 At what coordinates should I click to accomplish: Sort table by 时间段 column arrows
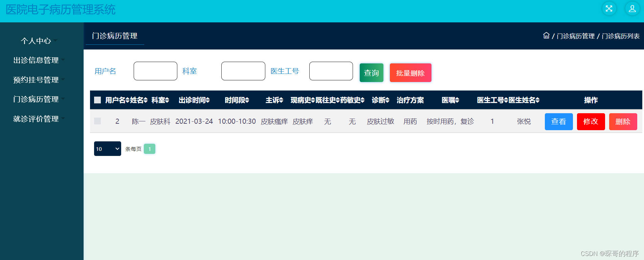(247, 100)
